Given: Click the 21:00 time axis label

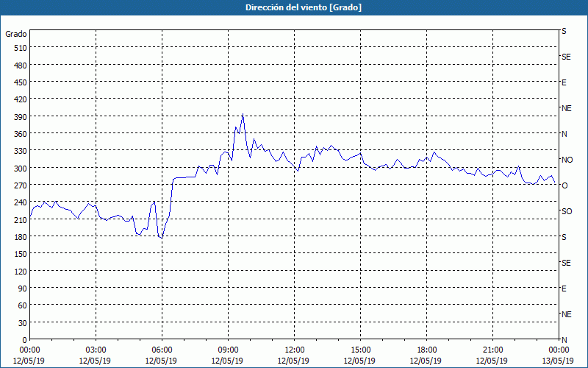Looking at the screenshot, I should 492,350.
